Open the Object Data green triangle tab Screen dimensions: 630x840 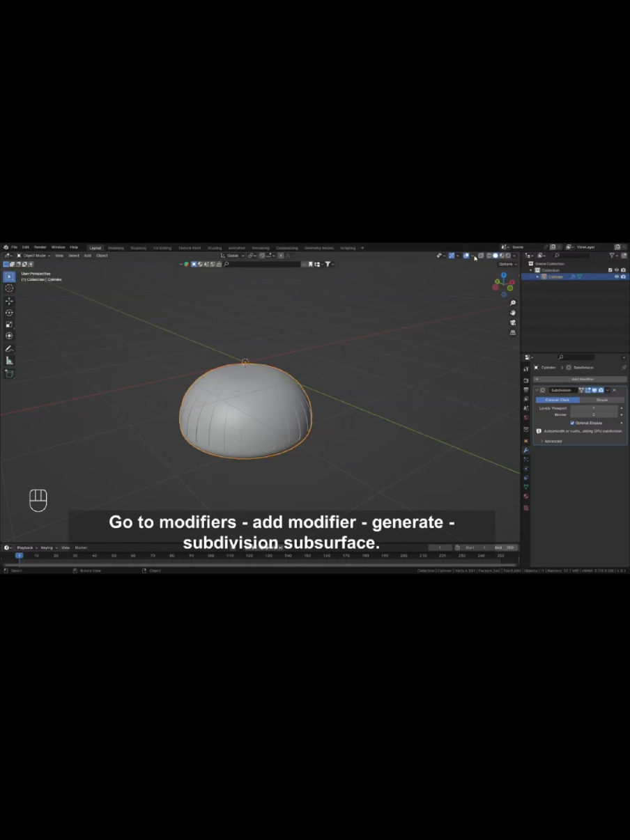pyautogui.click(x=526, y=487)
